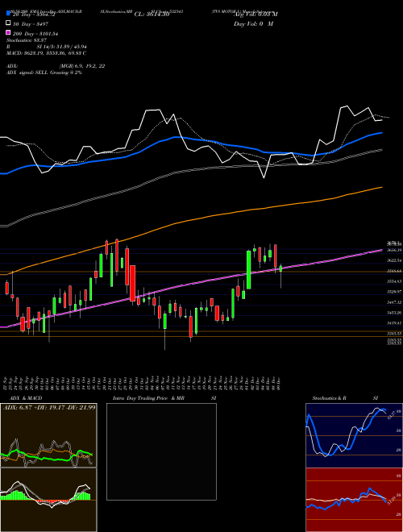
Task: Click the 'ADX & MACD' panel title
Action: [x=26, y=398]
